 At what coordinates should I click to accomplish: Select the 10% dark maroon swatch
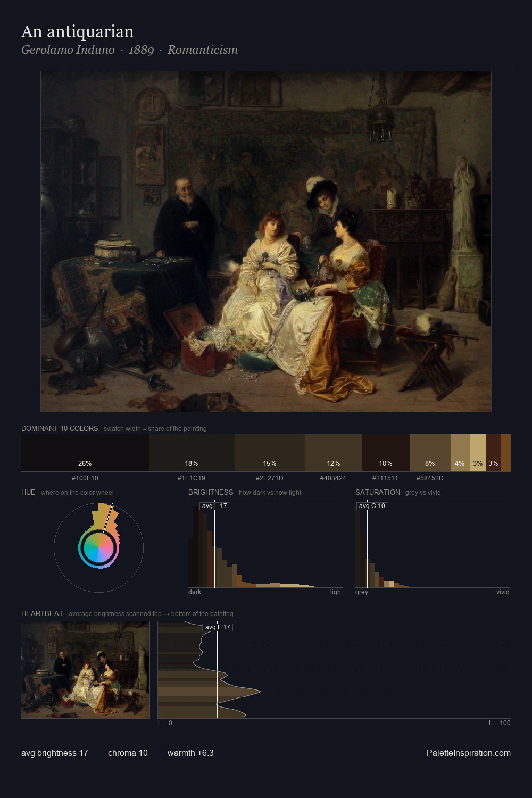386,453
